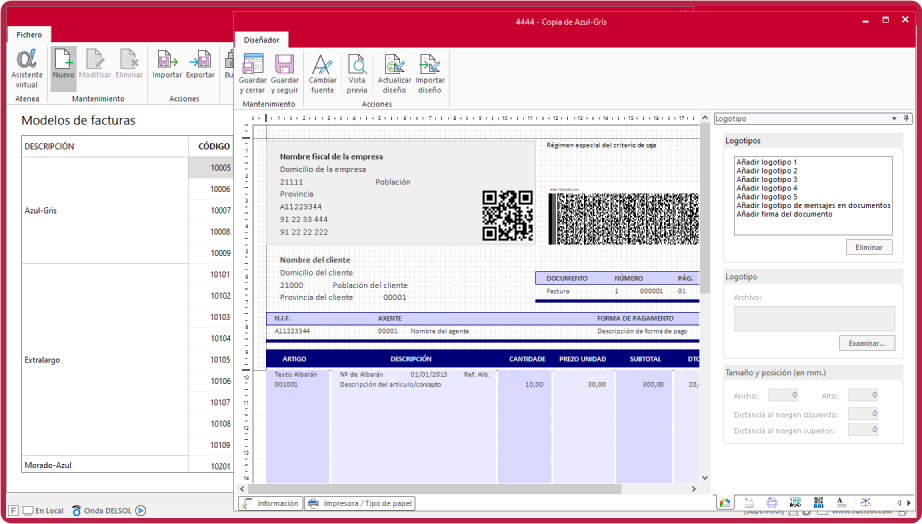Click the Examinar... button
This screenshot has width=922, height=524.
tap(866, 343)
